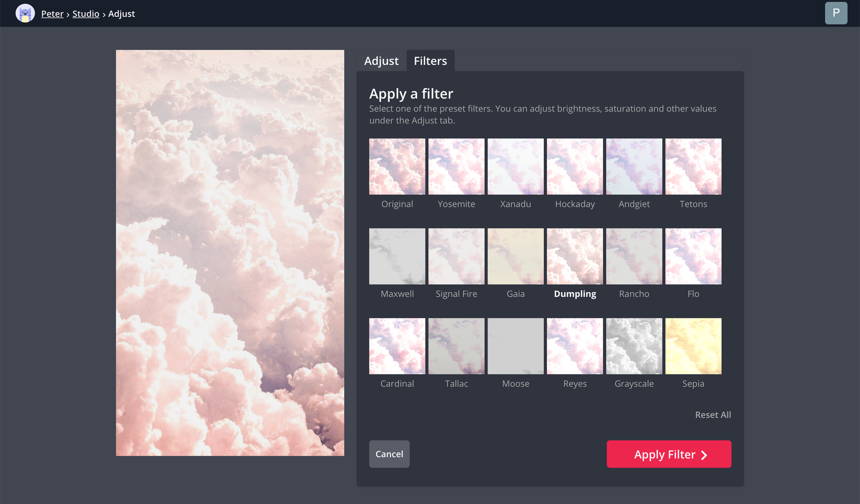Apply the Gaia filter preview
The image size is (860, 504).
pyautogui.click(x=515, y=256)
